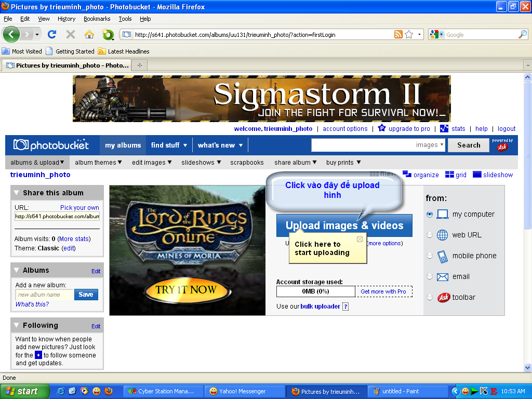Open the Windows Start button
This screenshot has height=399, width=532.
[x=25, y=391]
